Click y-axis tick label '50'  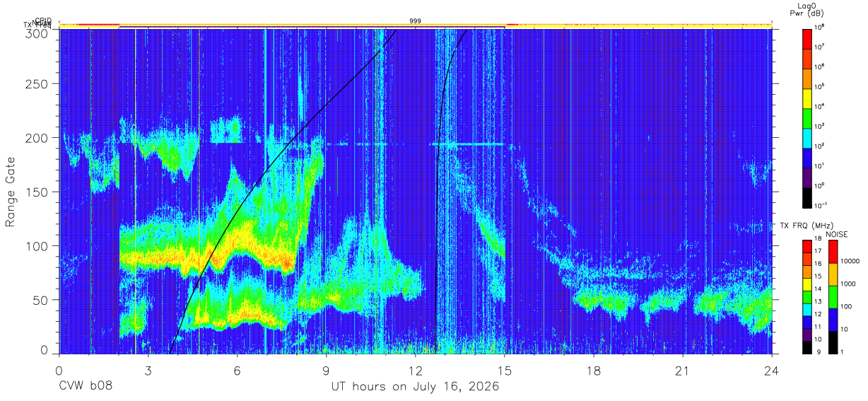(42, 300)
